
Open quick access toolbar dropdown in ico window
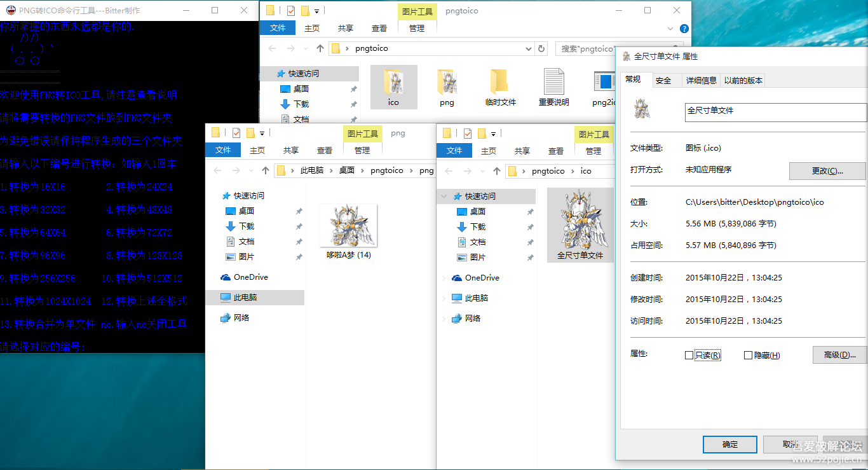point(492,134)
